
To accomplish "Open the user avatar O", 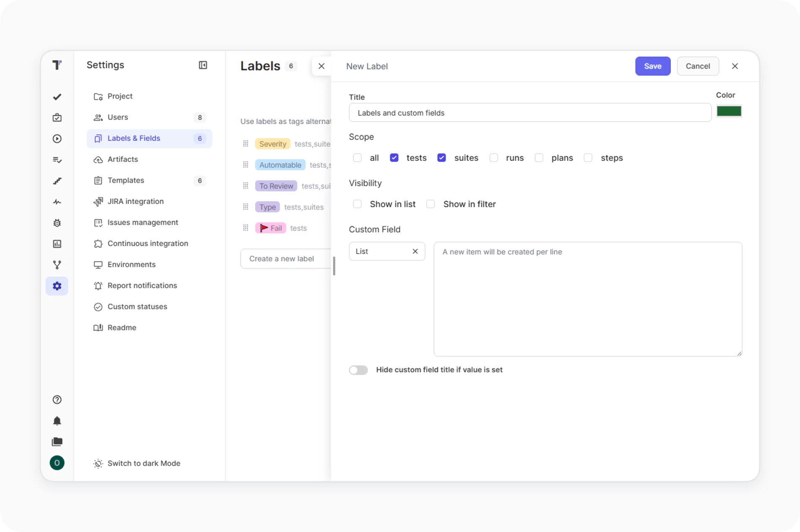I will click(x=57, y=463).
